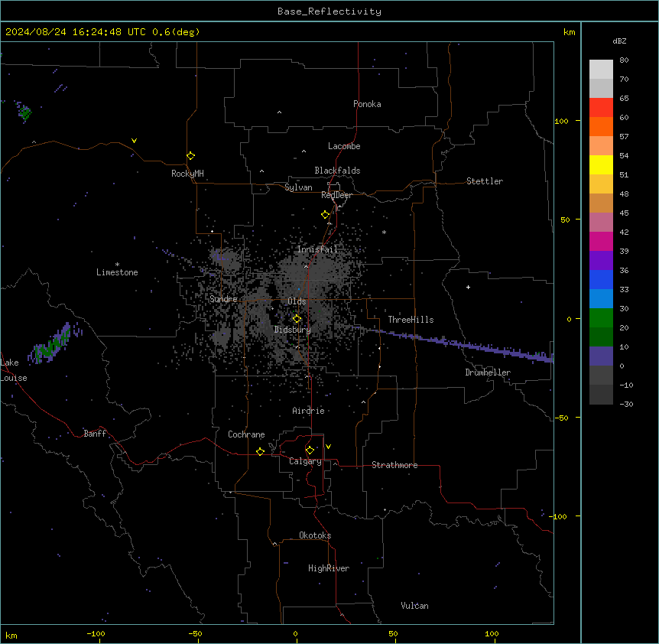The width and height of the screenshot is (659, 644).
Task: Click the magenta 42 dBZ legend swatch
Action: point(601,241)
